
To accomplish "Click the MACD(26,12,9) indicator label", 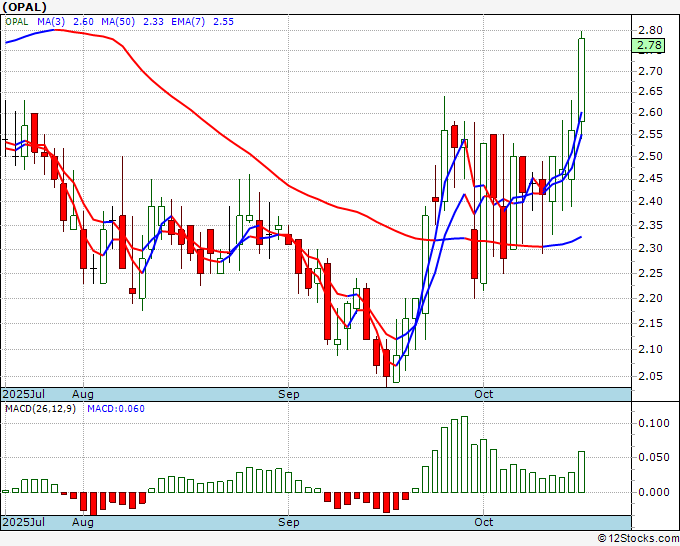I will pos(40,409).
